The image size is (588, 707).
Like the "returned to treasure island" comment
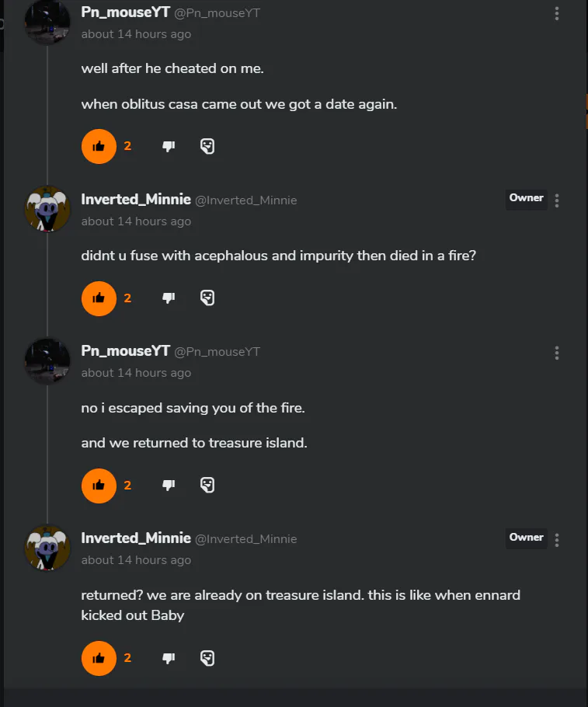pos(99,485)
